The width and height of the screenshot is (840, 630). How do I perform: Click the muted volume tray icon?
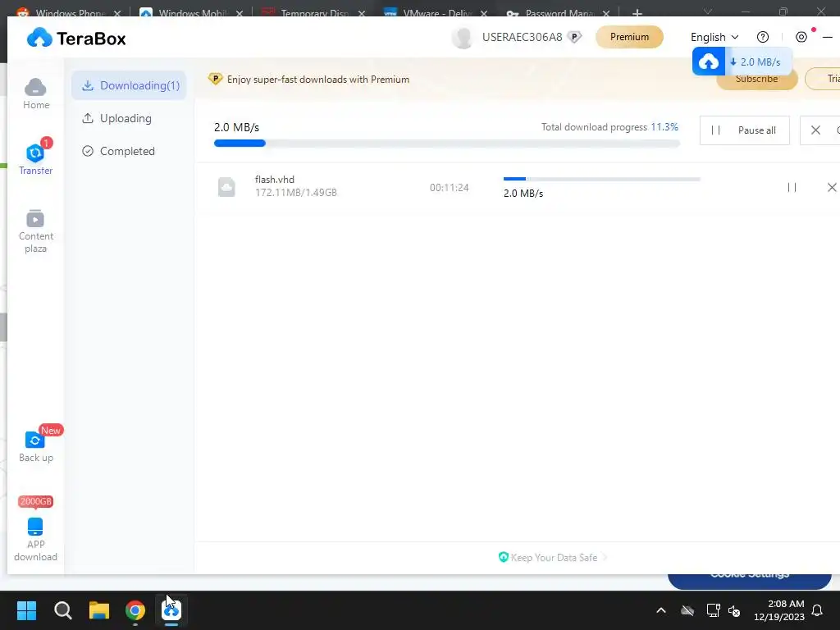pyautogui.click(x=734, y=610)
